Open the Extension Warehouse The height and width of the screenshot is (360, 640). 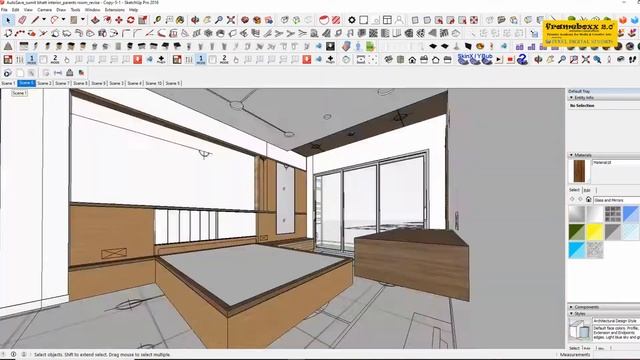click(269, 20)
